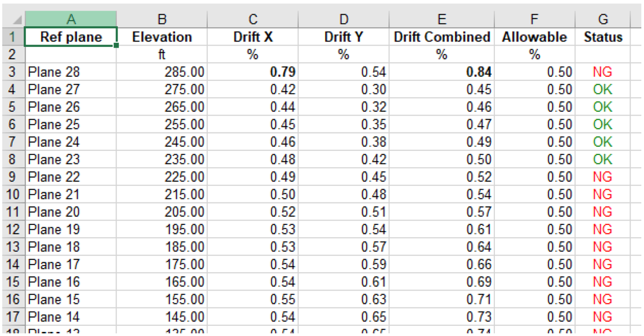Select the 'Status' header cell

[x=603, y=37]
